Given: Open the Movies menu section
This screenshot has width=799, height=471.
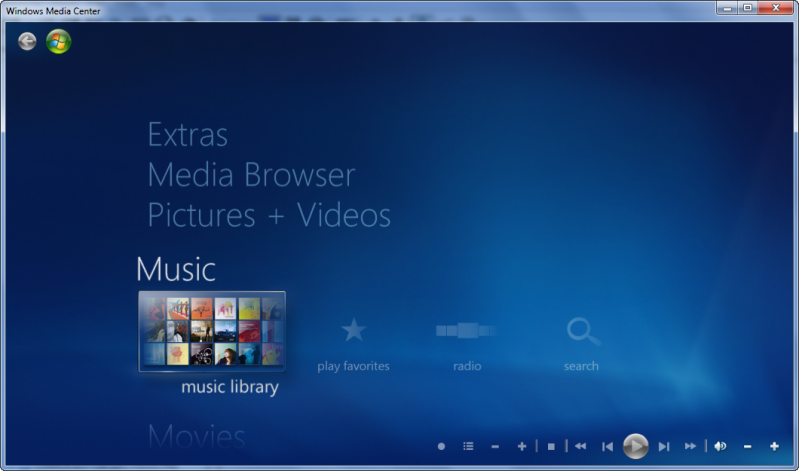Looking at the screenshot, I should [197, 437].
